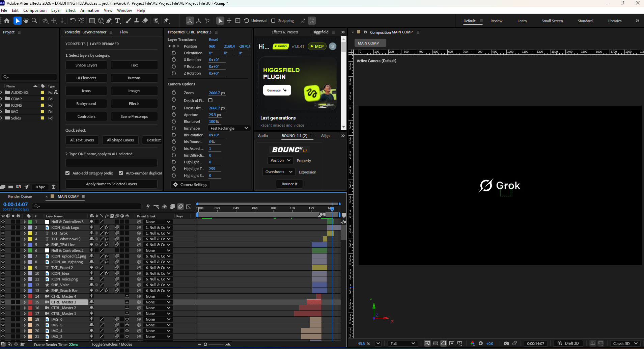Click the yellow label swatch of ICONS folder
644x349 pixels.
42,105
